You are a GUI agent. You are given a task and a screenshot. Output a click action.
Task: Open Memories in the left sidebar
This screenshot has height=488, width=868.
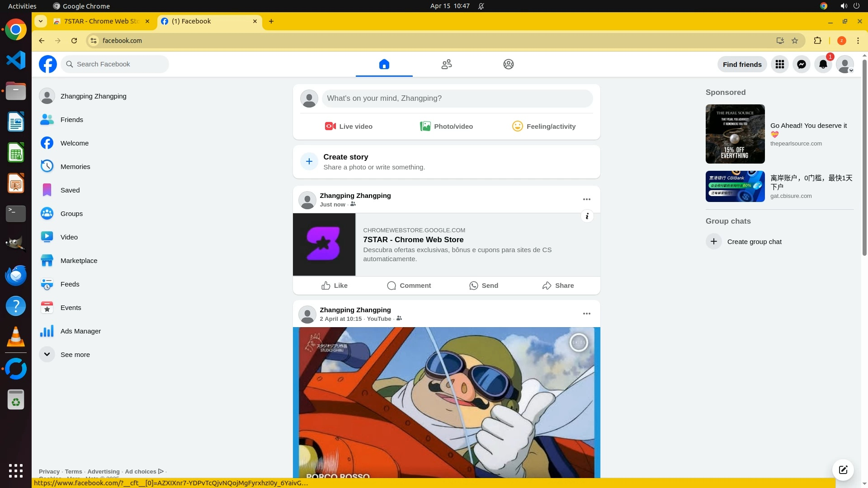click(x=75, y=167)
